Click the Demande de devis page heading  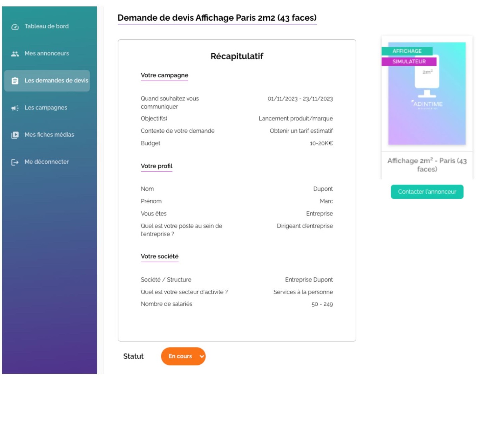(217, 18)
